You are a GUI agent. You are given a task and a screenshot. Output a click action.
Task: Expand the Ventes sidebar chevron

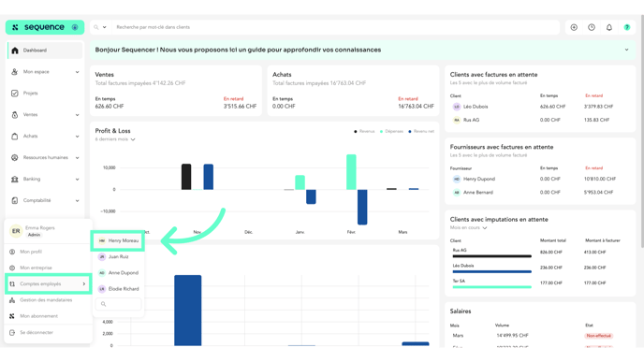tap(77, 115)
